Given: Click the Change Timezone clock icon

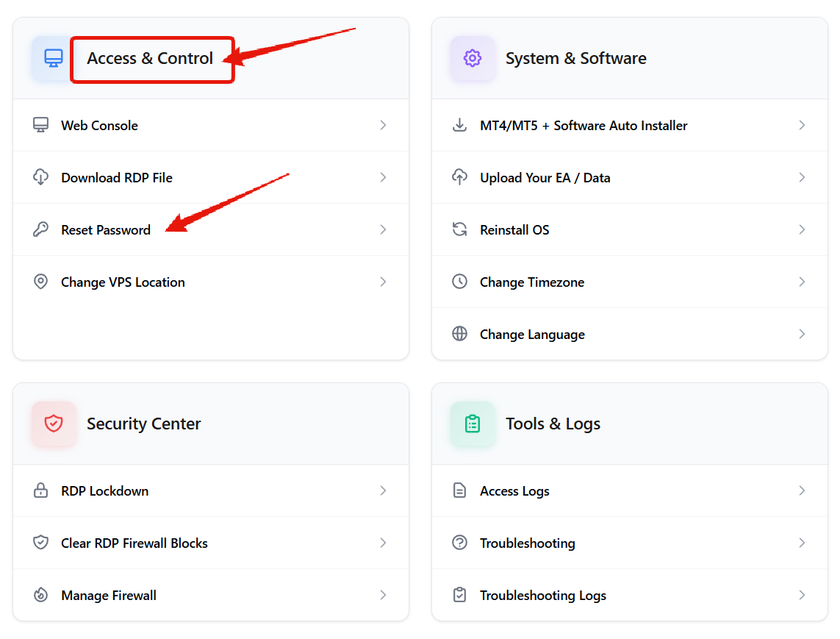Looking at the screenshot, I should (x=459, y=282).
